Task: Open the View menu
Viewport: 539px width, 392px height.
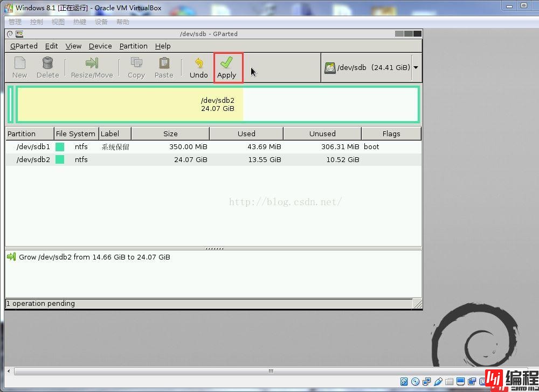Action: [73, 46]
